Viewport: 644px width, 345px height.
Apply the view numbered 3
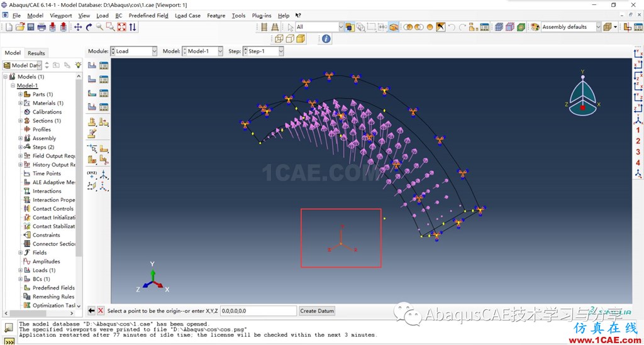point(638,152)
